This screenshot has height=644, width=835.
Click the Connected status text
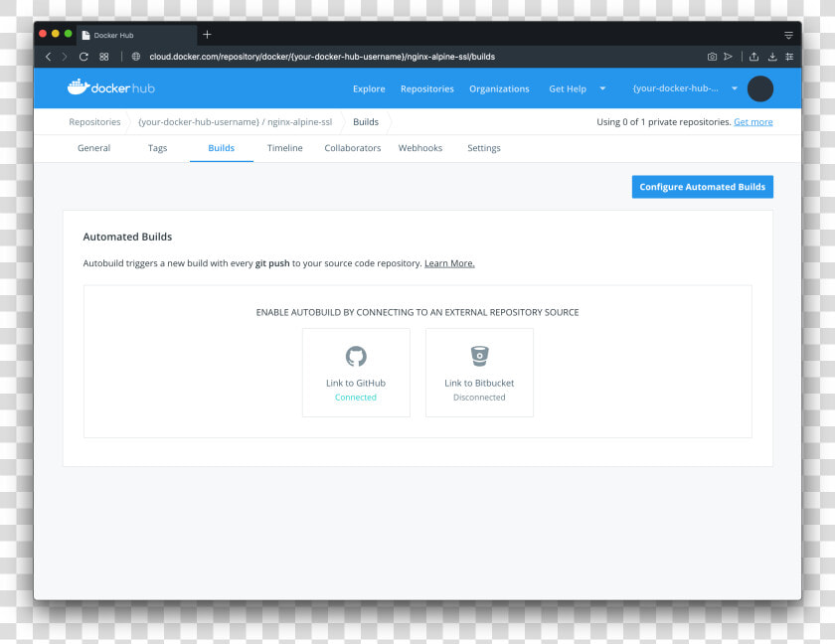[x=356, y=398]
